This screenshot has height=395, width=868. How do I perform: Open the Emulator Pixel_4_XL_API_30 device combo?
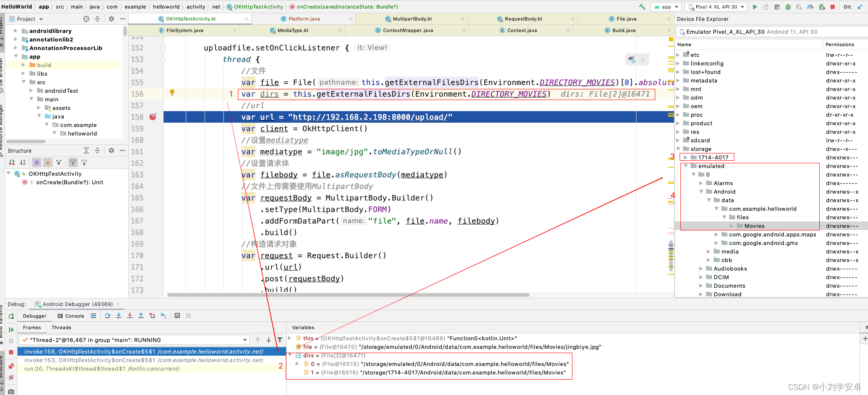pyautogui.click(x=771, y=32)
